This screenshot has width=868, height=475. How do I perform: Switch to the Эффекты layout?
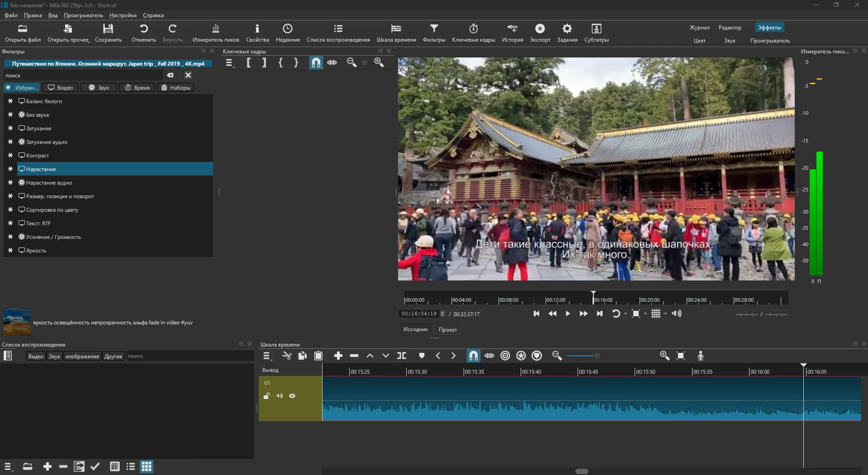(769, 28)
